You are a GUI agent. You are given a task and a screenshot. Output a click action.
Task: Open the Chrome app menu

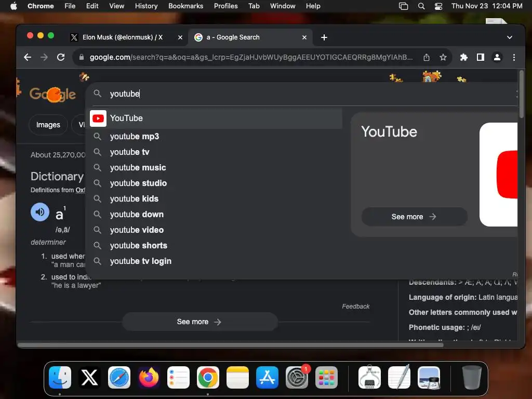coord(41,6)
